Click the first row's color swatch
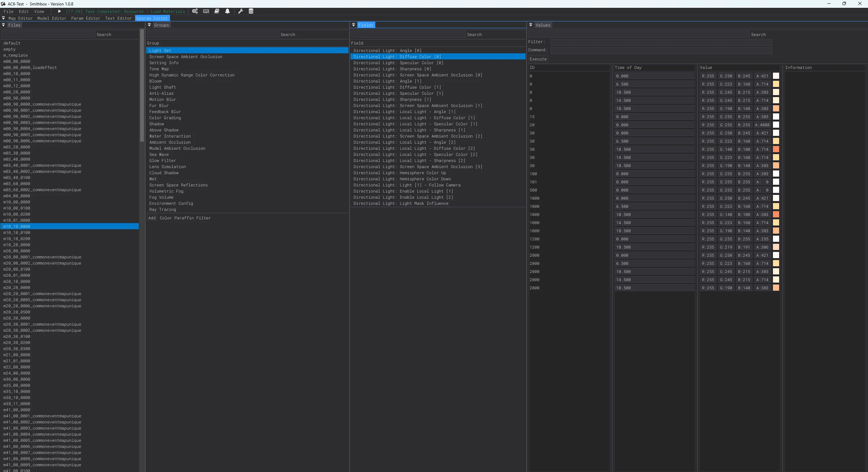 pos(776,76)
